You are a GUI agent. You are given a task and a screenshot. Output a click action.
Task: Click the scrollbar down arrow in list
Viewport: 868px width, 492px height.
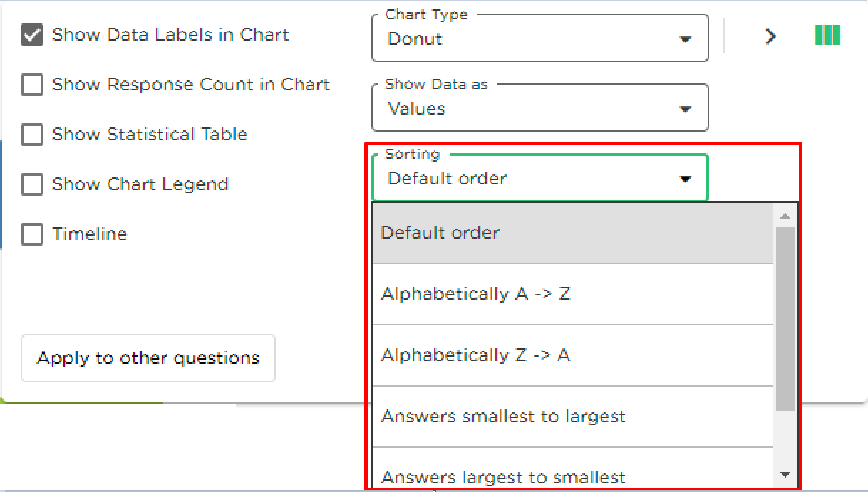(x=785, y=475)
